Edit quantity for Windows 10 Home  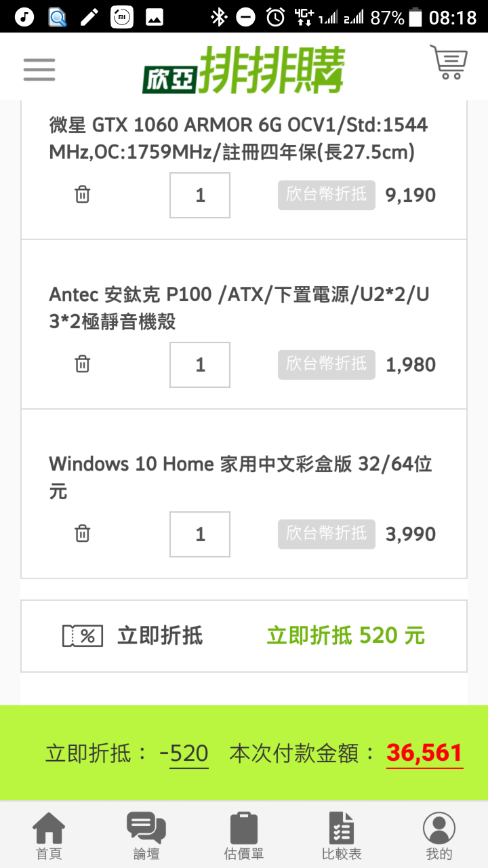200,534
